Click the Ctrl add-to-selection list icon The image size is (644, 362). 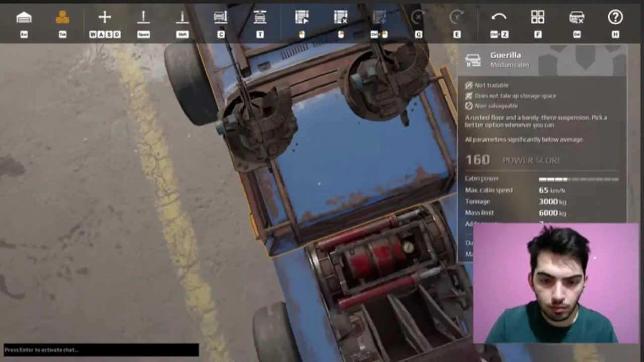379,18
